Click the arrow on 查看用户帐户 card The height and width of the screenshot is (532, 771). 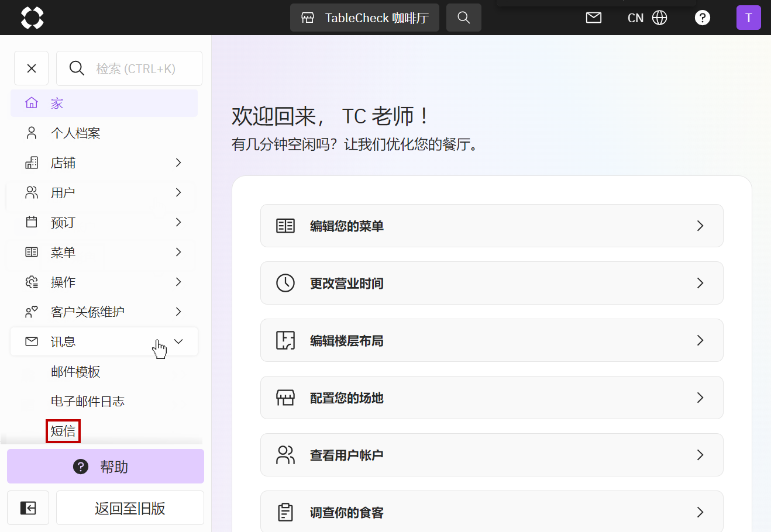click(x=700, y=455)
